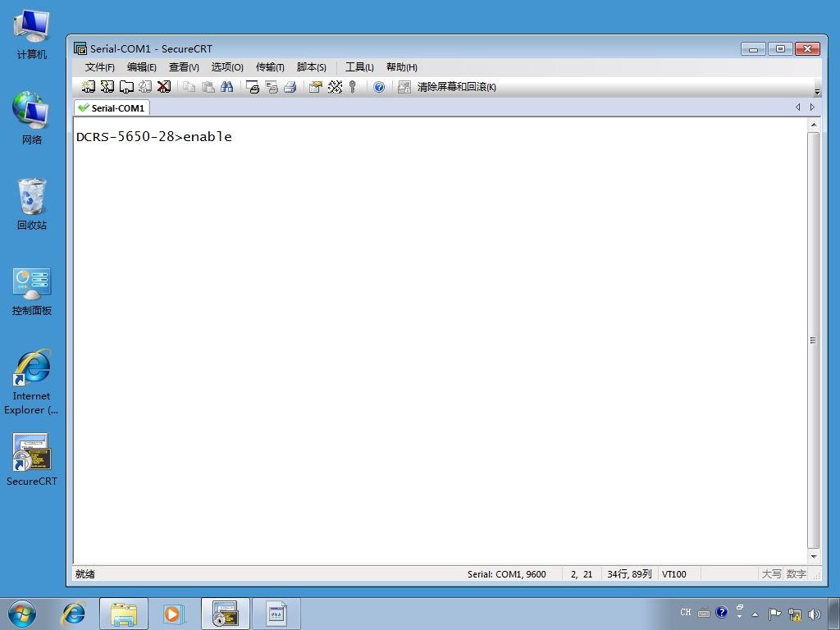840x630 pixels.
Task: Open Windows Explorer from the taskbar
Action: click(124, 614)
